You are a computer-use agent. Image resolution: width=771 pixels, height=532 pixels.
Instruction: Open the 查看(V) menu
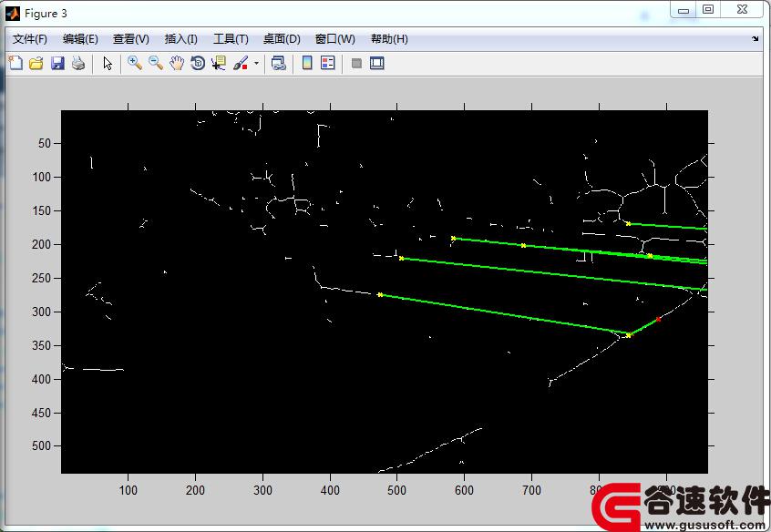(x=131, y=39)
